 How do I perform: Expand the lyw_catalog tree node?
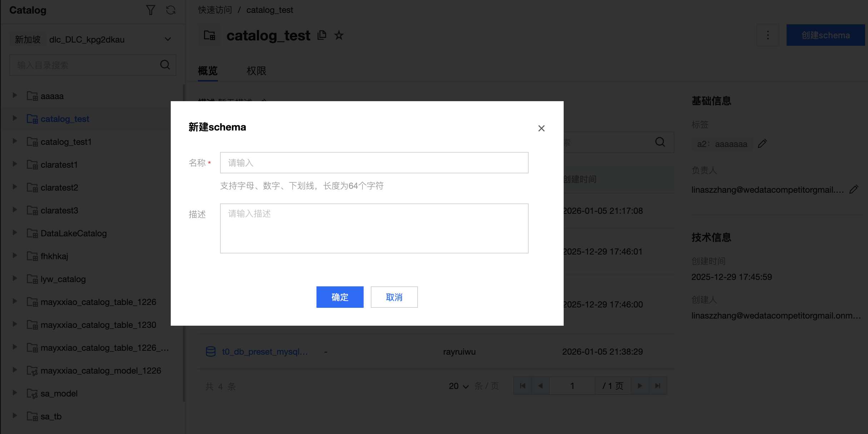pyautogui.click(x=15, y=278)
